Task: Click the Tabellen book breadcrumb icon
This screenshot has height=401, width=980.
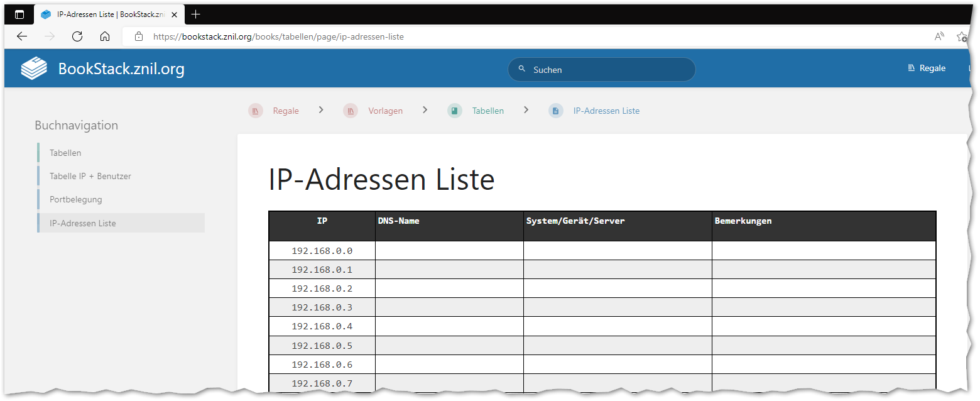Action: [455, 111]
